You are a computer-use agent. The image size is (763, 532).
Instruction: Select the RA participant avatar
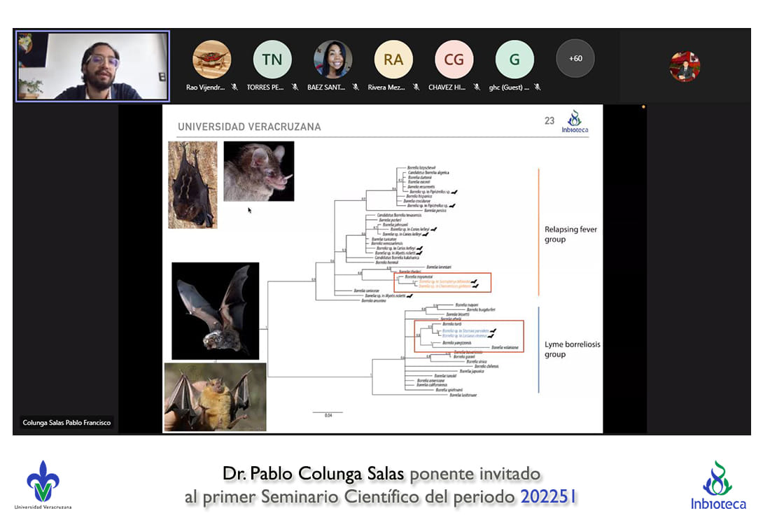pyautogui.click(x=393, y=59)
